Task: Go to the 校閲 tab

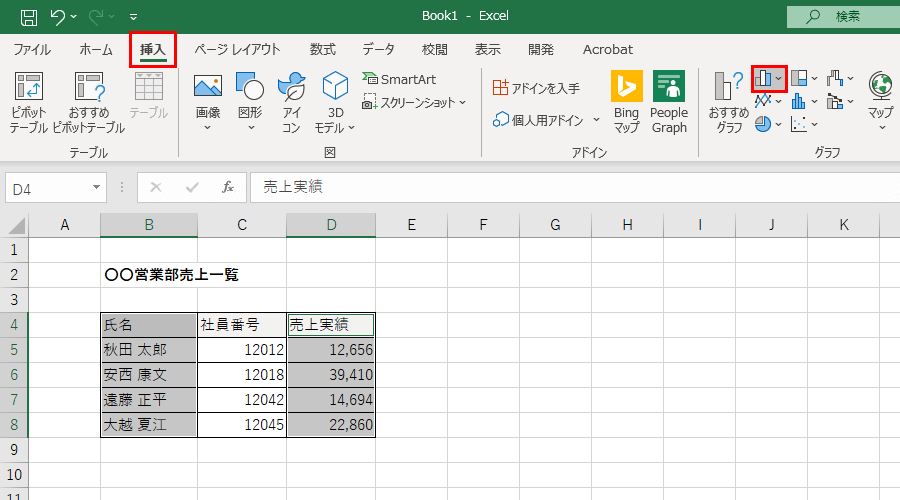Action: point(435,50)
